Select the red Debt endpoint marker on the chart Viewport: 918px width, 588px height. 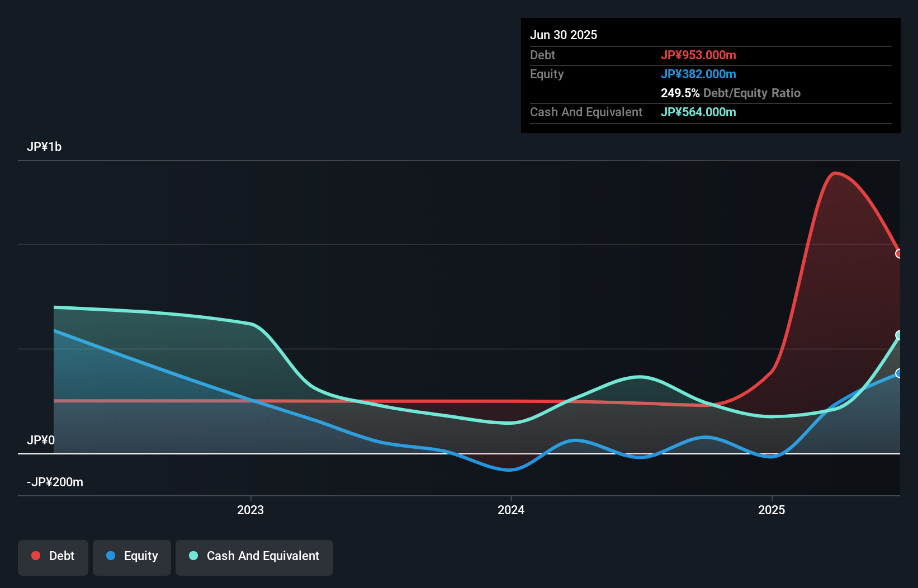[899, 254]
